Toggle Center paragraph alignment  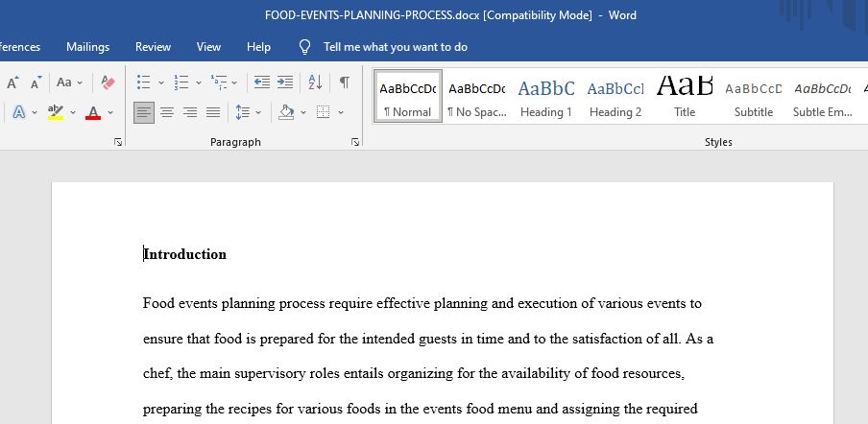[167, 113]
